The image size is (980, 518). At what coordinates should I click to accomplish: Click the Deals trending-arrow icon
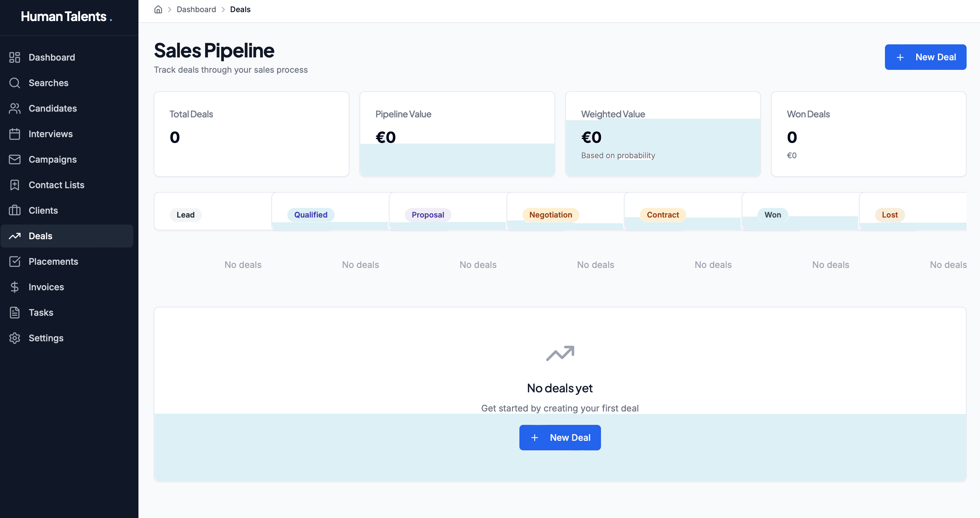pyautogui.click(x=15, y=236)
